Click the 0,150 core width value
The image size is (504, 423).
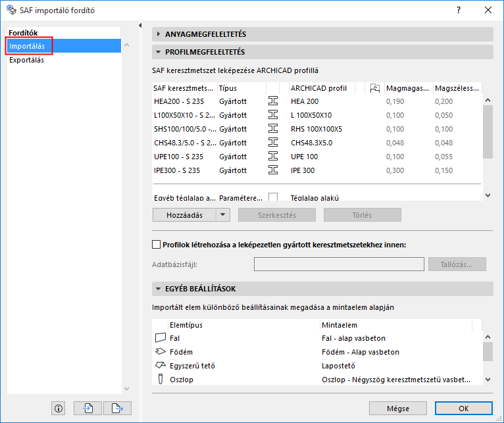click(443, 170)
